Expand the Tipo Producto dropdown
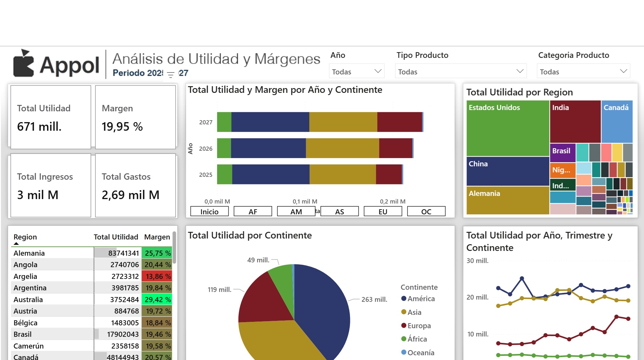 tap(460, 72)
